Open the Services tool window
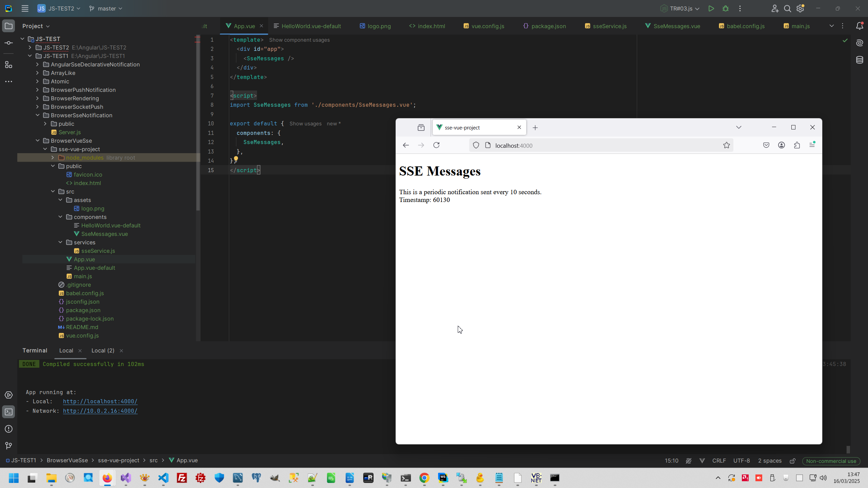This screenshot has width=868, height=488. [x=9, y=395]
